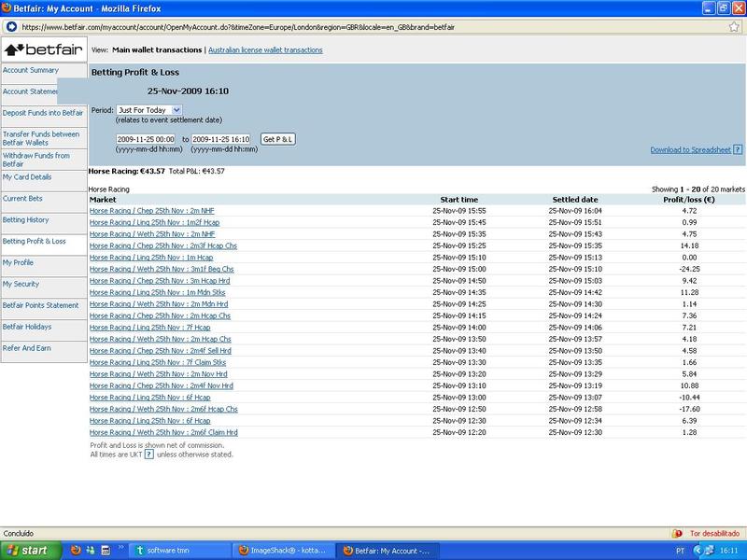
Task: Click the profit/loss value -17.60
Action: tap(689, 409)
